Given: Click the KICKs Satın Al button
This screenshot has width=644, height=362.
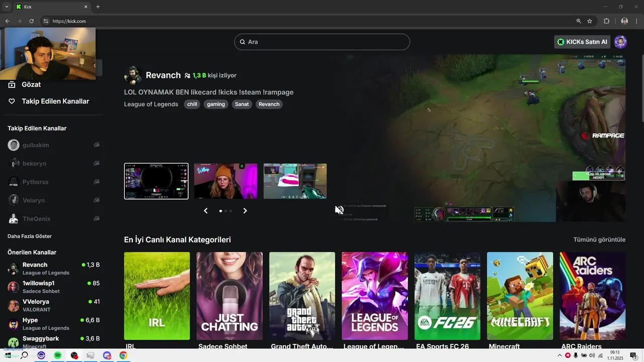Looking at the screenshot, I should [582, 42].
